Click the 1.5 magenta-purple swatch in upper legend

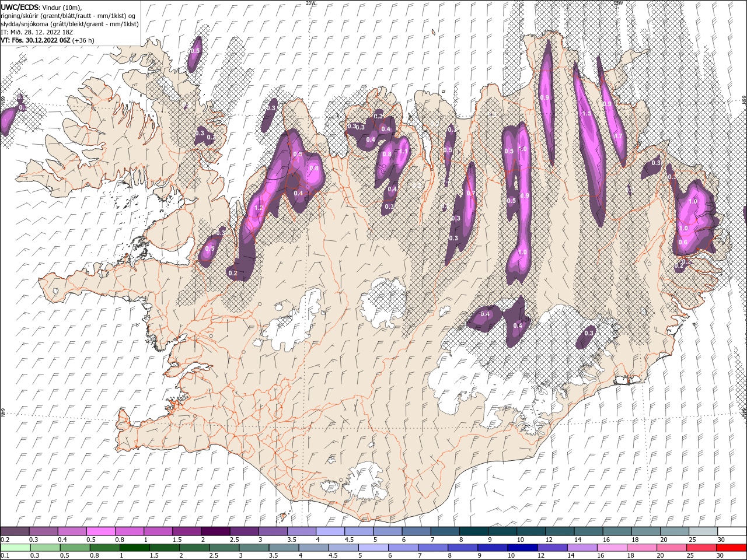click(x=187, y=531)
